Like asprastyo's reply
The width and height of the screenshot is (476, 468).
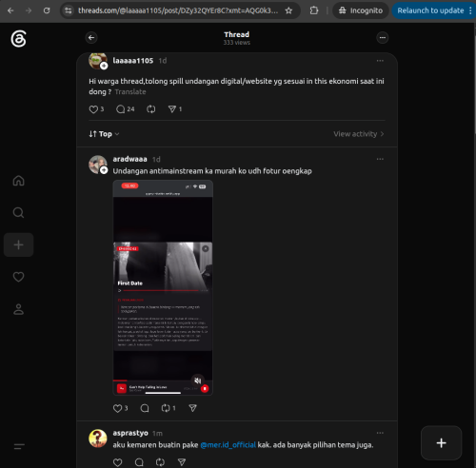(x=118, y=462)
